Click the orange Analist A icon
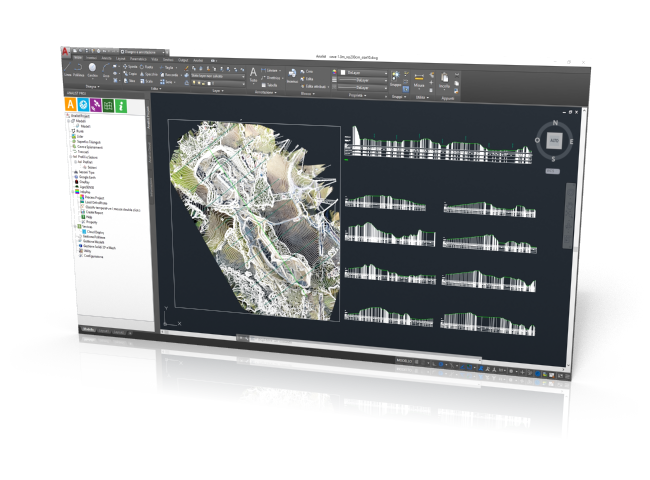Image resolution: width=650 pixels, height=480 pixels. pos(71,104)
